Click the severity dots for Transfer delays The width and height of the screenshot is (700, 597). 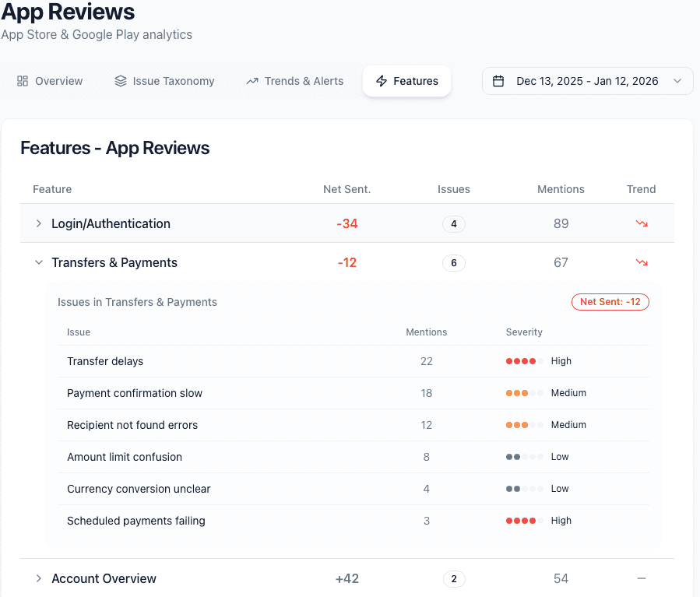pyautogui.click(x=522, y=360)
